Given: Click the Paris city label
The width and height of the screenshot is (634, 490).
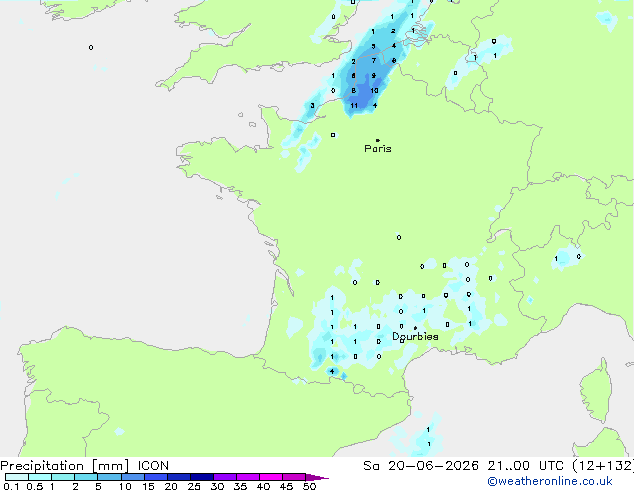Looking at the screenshot, I should pyautogui.click(x=378, y=149).
